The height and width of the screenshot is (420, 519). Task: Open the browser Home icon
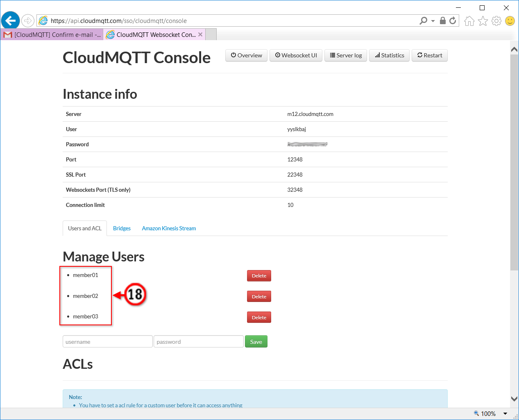coord(469,21)
